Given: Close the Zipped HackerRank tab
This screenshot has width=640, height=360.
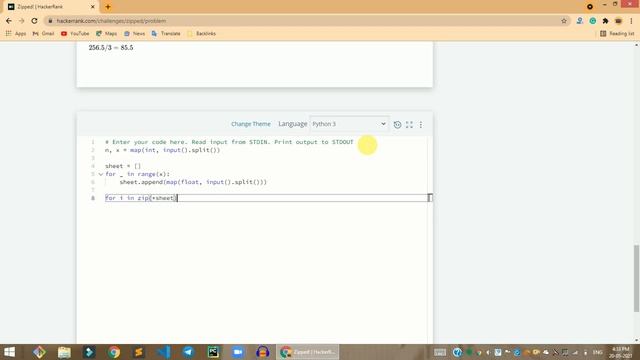Looking at the screenshot, I should pos(92,7).
